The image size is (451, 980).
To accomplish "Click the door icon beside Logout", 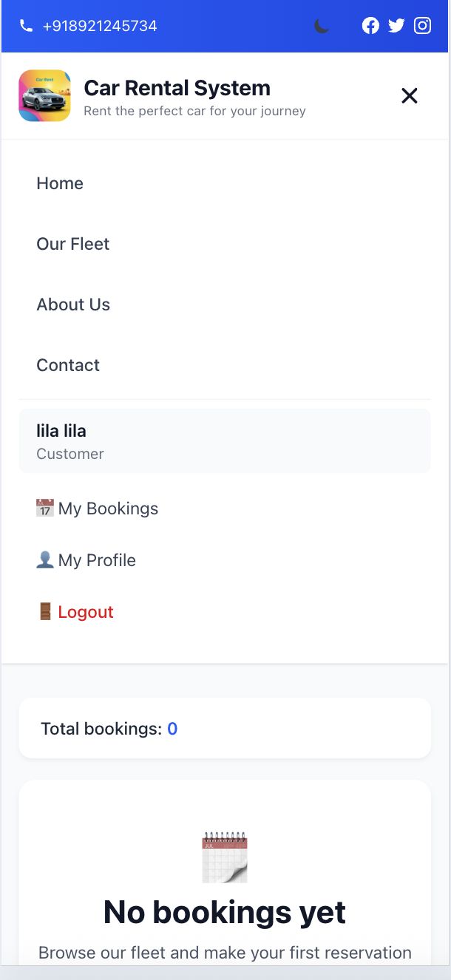I will (45, 612).
